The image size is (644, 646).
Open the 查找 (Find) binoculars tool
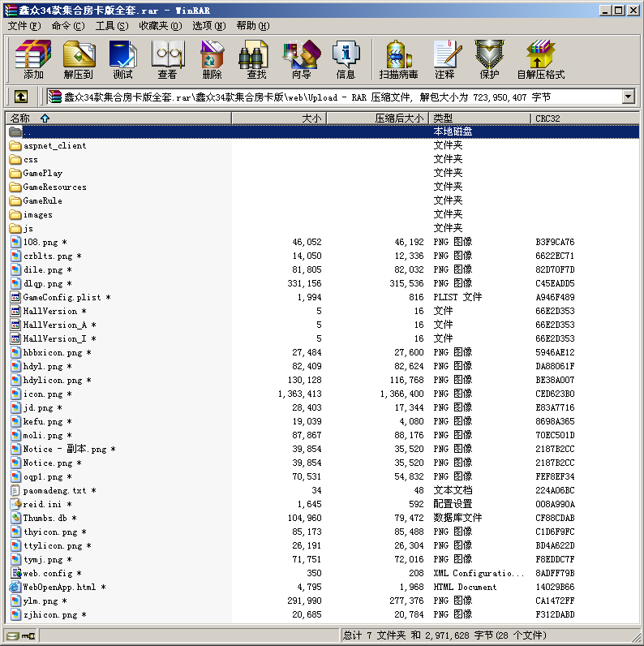256,60
